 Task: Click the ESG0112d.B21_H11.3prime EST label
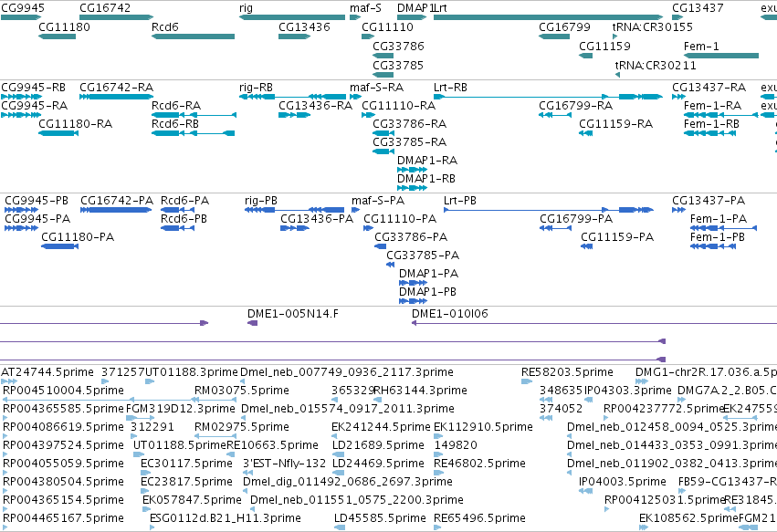[x=226, y=518]
